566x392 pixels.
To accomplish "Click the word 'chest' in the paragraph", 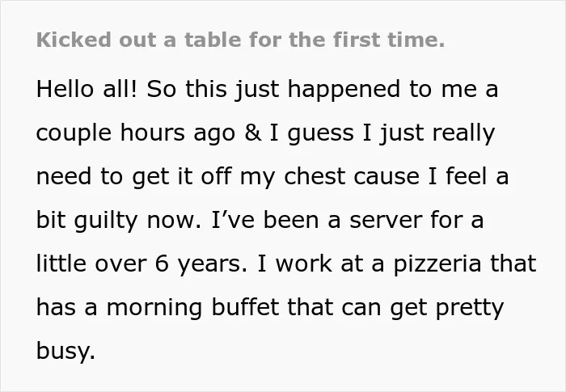I will (315, 176).
